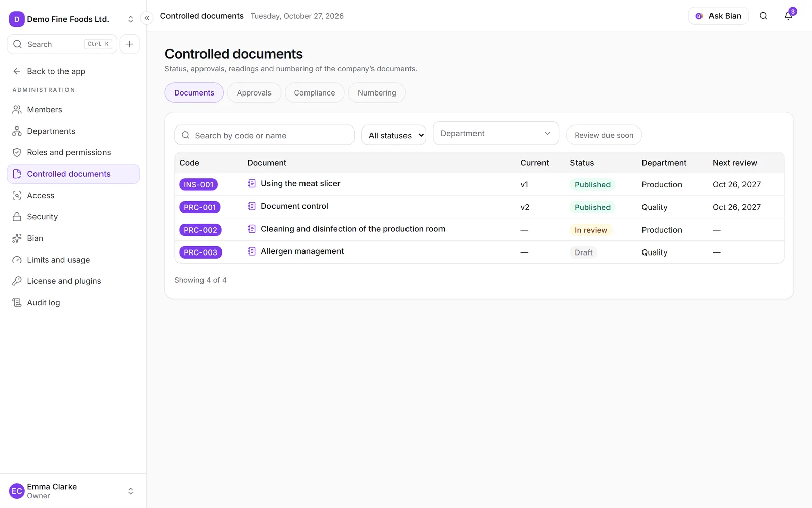This screenshot has width=812, height=508.
Task: Click the PRC-002 code badge
Action: coord(200,230)
